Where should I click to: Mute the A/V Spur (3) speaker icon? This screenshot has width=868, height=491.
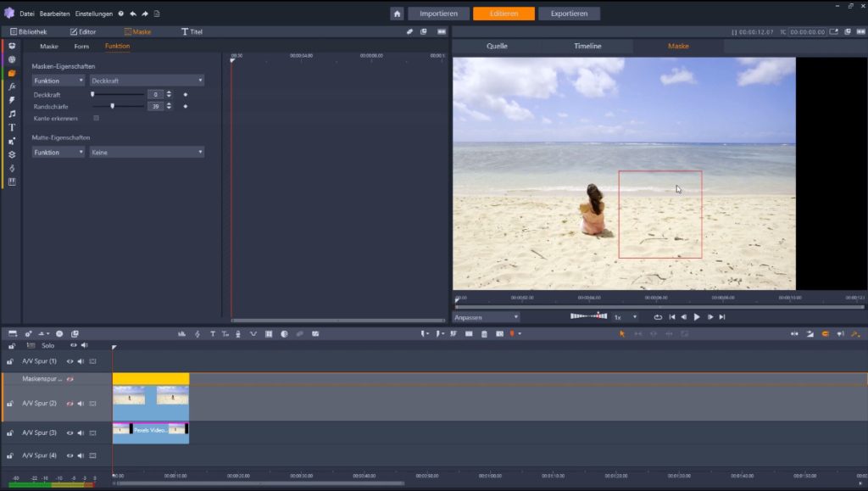pos(81,433)
